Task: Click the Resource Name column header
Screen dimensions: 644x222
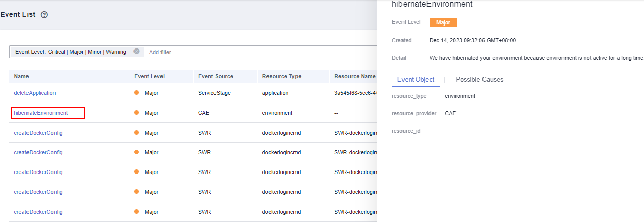Action: tap(355, 76)
